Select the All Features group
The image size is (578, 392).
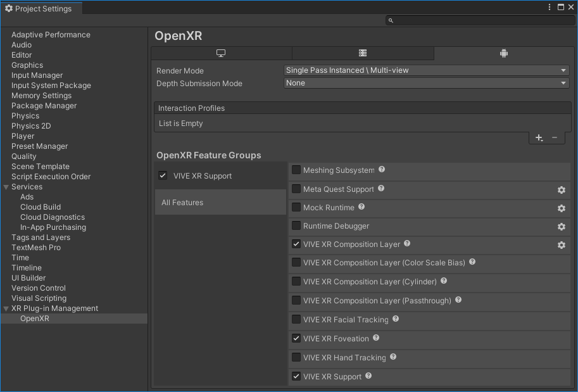[x=220, y=203]
